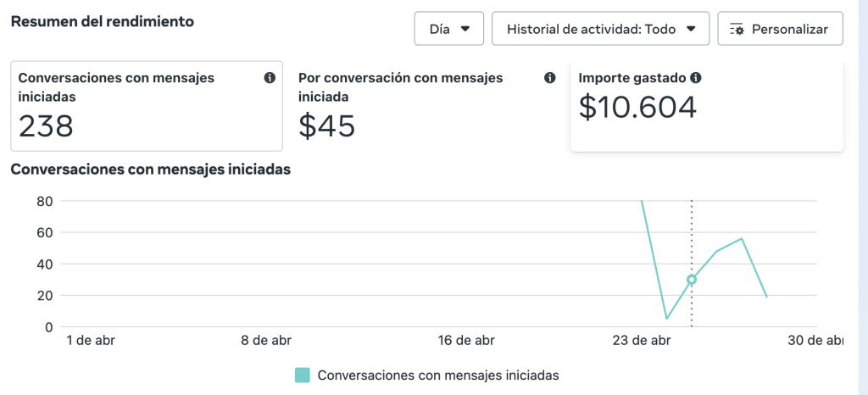Viewport: 868px width, 395px height.
Task: Select the Importe gastado $10.604 card
Action: click(x=706, y=106)
